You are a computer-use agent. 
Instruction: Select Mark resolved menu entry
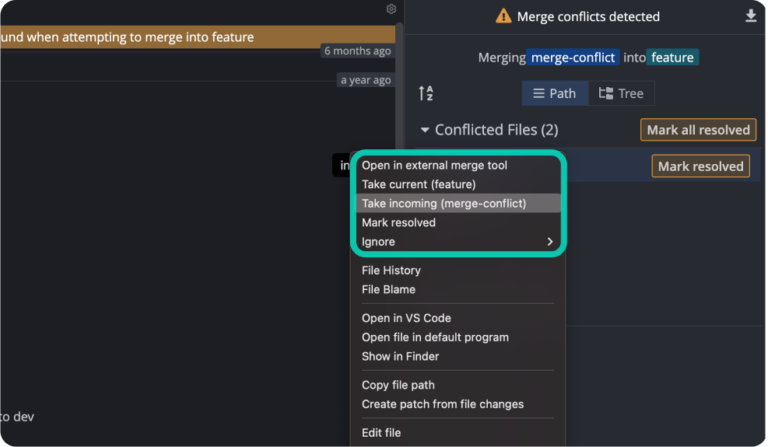tap(398, 222)
